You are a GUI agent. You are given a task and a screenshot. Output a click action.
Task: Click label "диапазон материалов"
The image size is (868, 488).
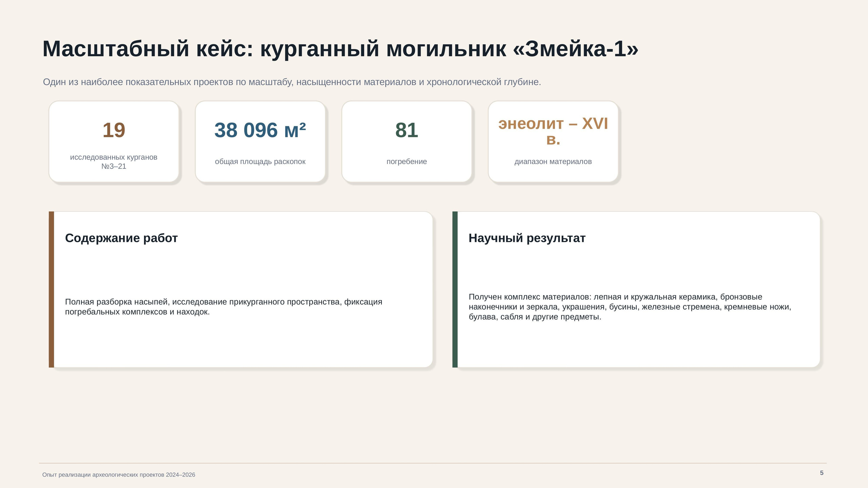pos(553,162)
